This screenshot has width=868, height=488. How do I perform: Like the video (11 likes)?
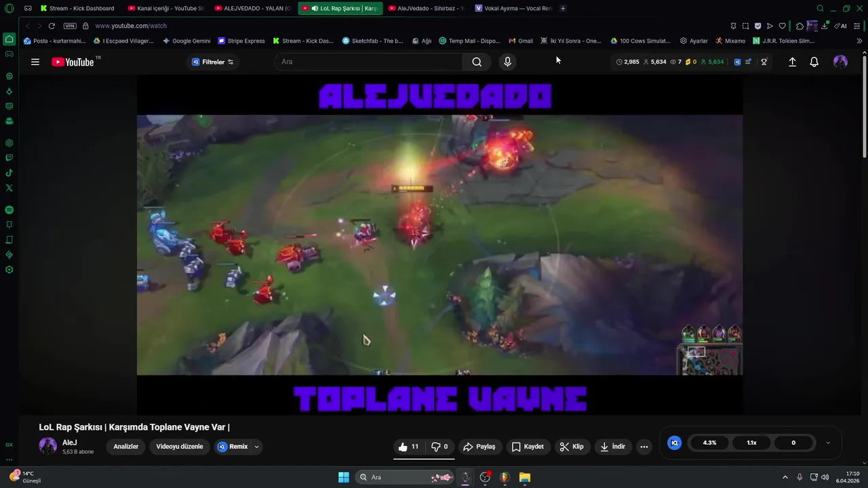pos(408,447)
